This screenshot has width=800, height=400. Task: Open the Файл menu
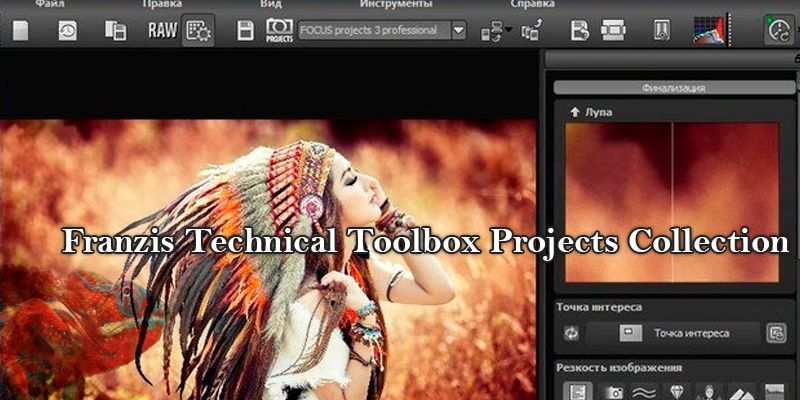point(49,4)
